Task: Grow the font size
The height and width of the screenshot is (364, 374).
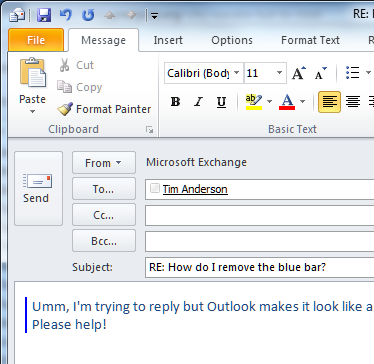Action: (x=299, y=73)
